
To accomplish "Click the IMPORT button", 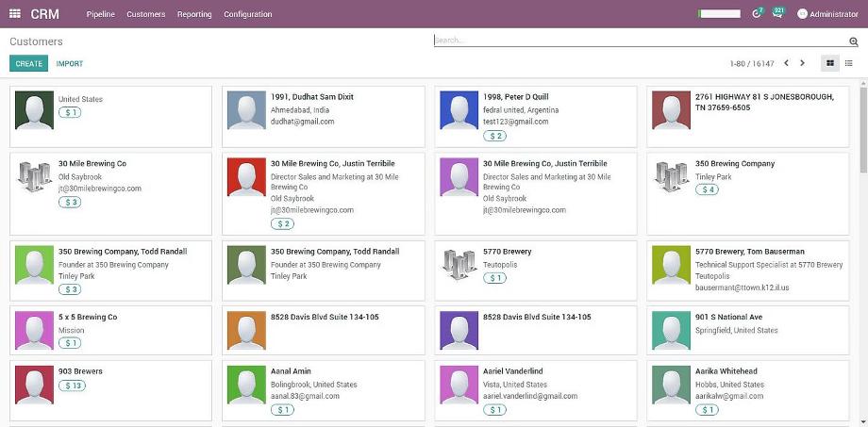I will click(70, 63).
